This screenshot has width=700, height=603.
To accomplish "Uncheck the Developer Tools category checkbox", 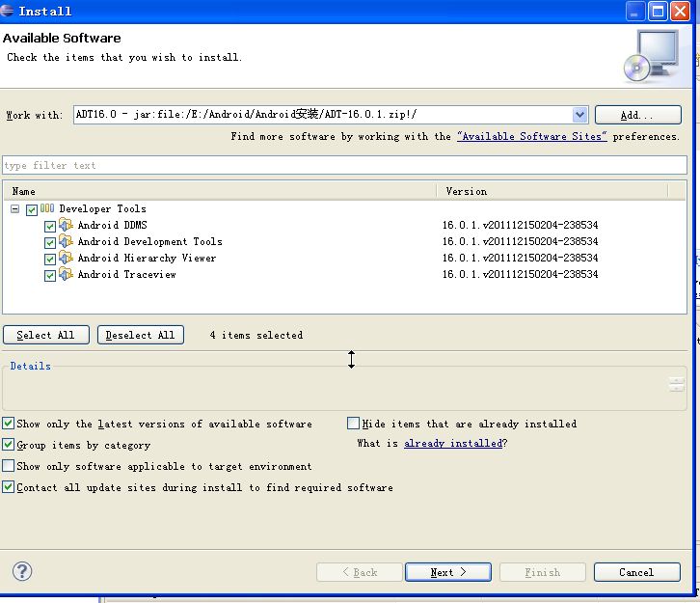I will (x=31, y=209).
